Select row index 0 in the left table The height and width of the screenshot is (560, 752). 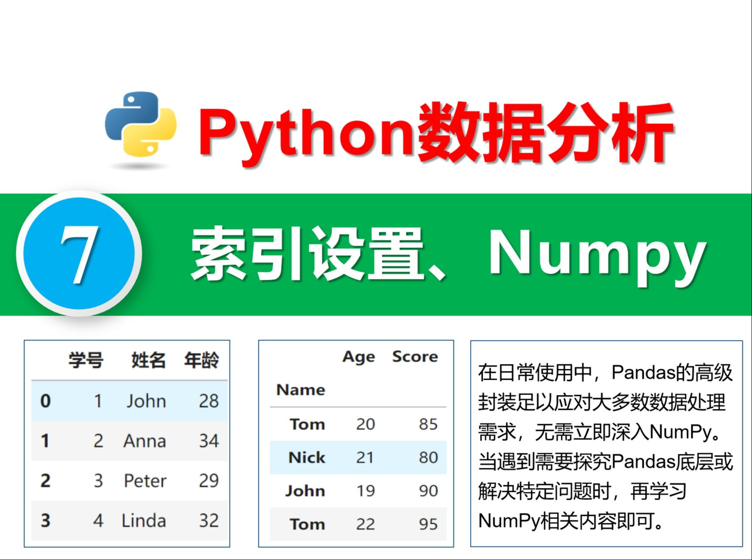tap(45, 401)
